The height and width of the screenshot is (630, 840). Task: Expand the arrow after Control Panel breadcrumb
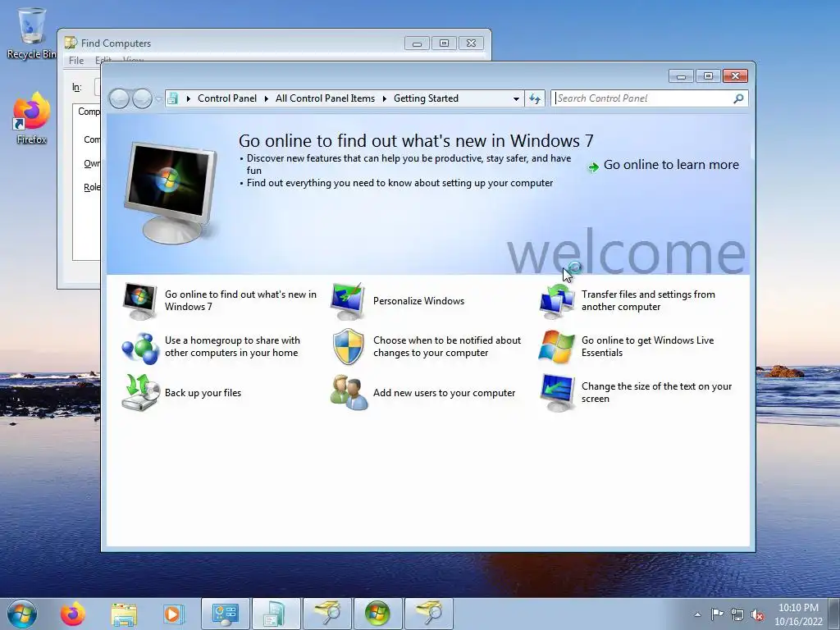click(x=267, y=98)
